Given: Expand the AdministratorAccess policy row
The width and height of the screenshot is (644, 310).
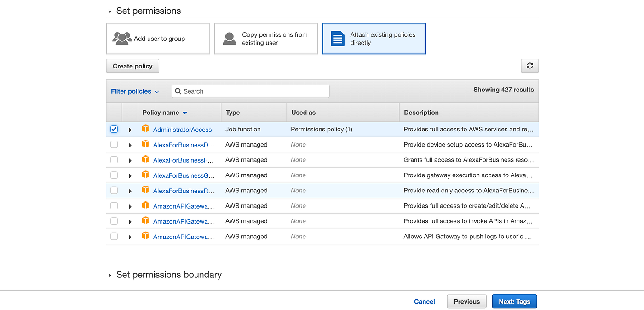Looking at the screenshot, I should [x=130, y=129].
